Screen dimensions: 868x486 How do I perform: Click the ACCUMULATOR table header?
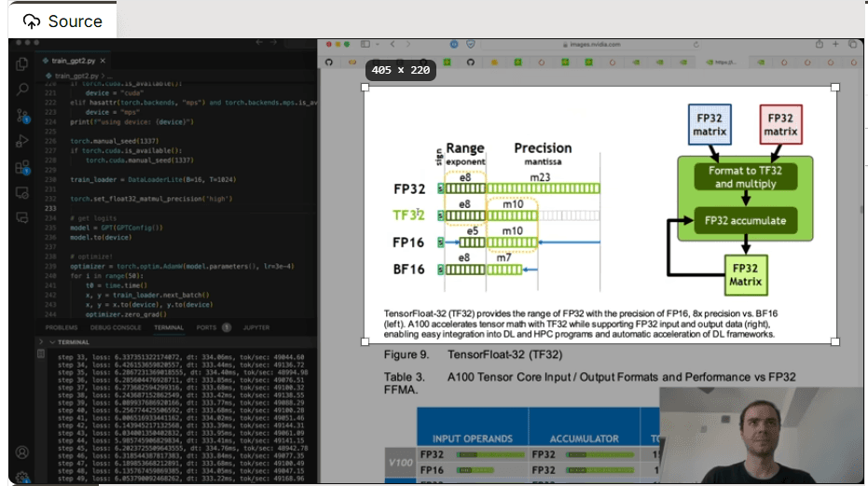[x=584, y=439]
